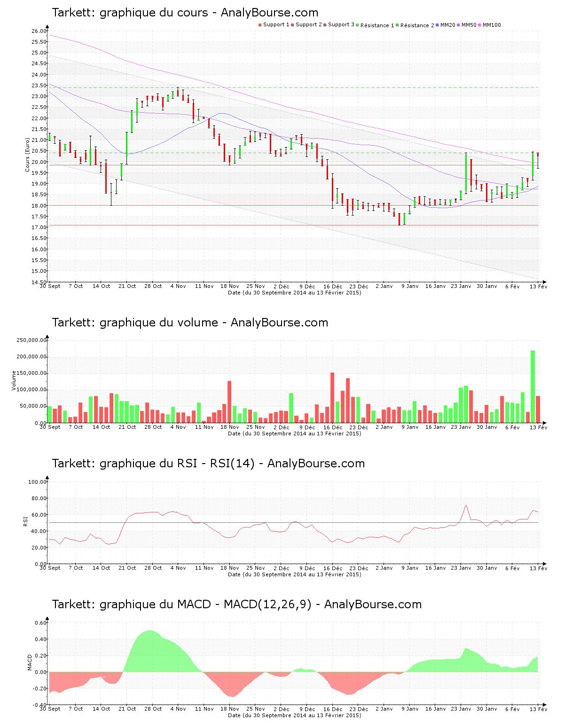Click the '0.60' MACD axis label
Screen dimensions: 564x728
41,623
